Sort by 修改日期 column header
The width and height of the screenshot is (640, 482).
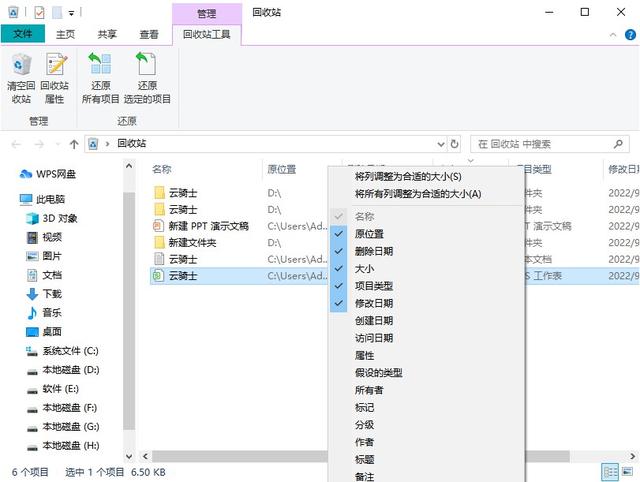coord(622,169)
